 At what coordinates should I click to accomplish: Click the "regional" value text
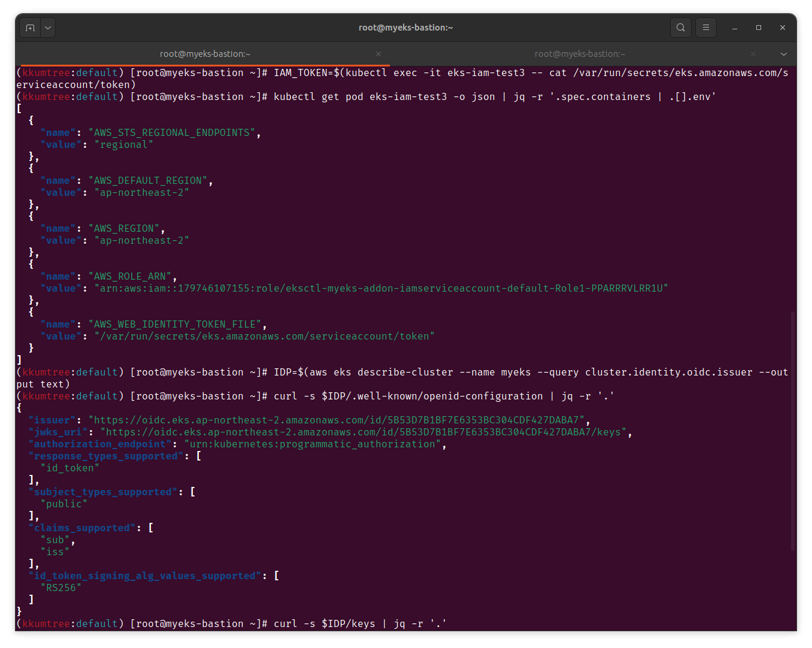point(124,145)
